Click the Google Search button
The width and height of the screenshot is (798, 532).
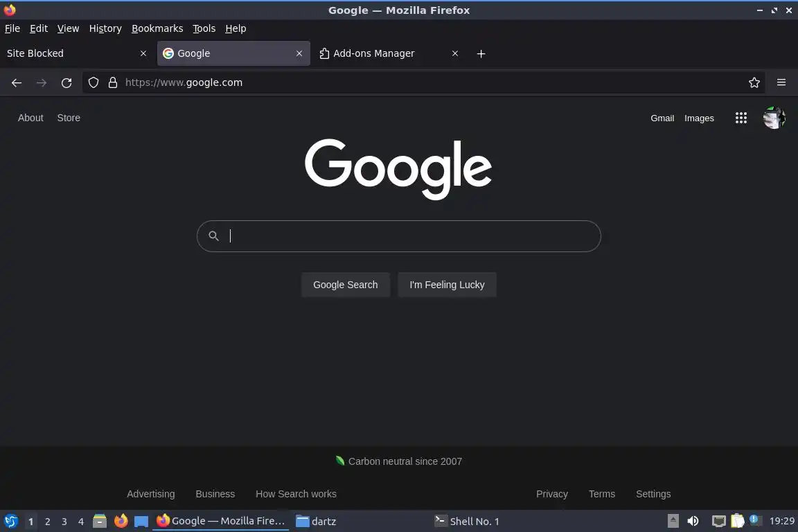[x=346, y=285]
